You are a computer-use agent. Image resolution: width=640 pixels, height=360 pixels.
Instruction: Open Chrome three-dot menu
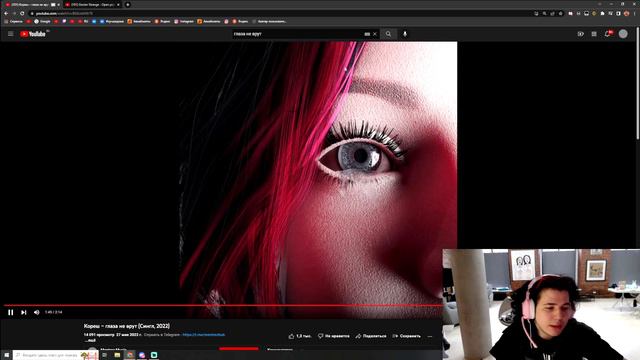(x=635, y=13)
